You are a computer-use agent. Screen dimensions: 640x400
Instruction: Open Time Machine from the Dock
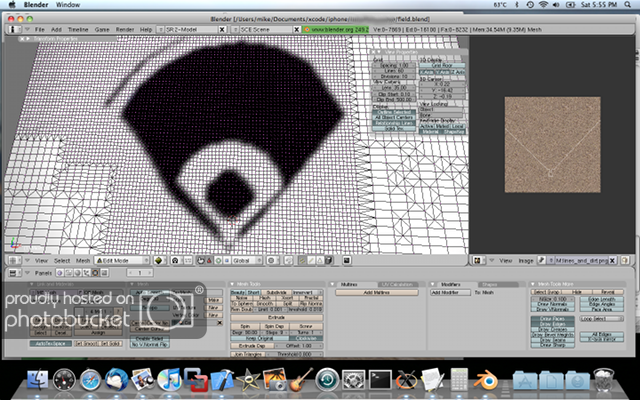coord(327,380)
